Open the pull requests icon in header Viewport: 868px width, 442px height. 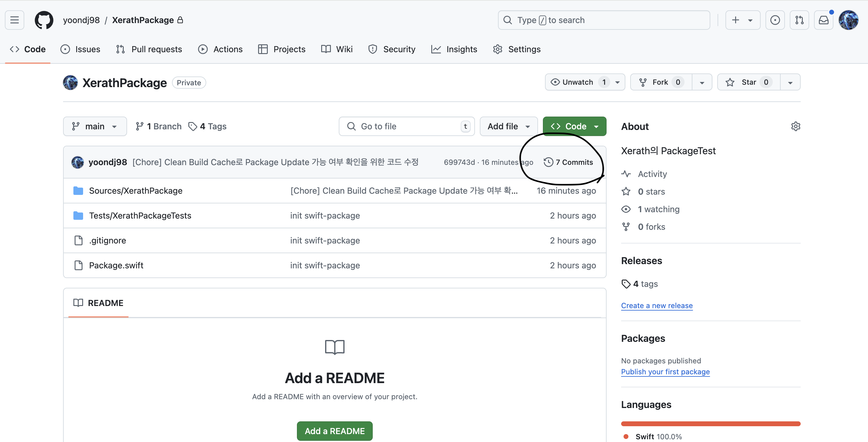pos(799,20)
